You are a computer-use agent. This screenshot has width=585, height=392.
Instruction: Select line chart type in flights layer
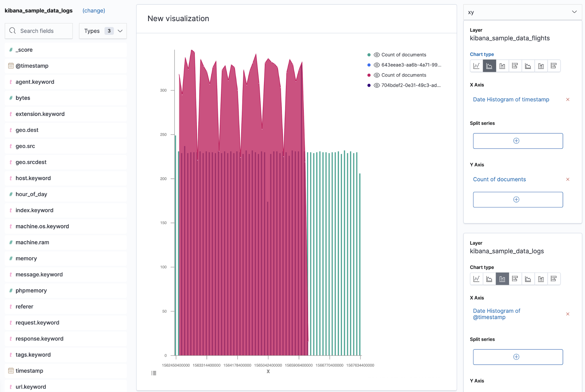point(476,66)
